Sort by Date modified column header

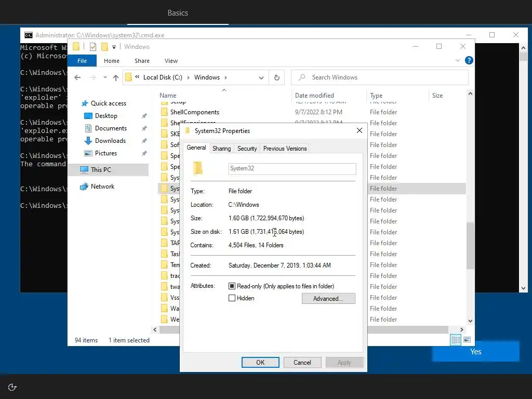(314, 96)
